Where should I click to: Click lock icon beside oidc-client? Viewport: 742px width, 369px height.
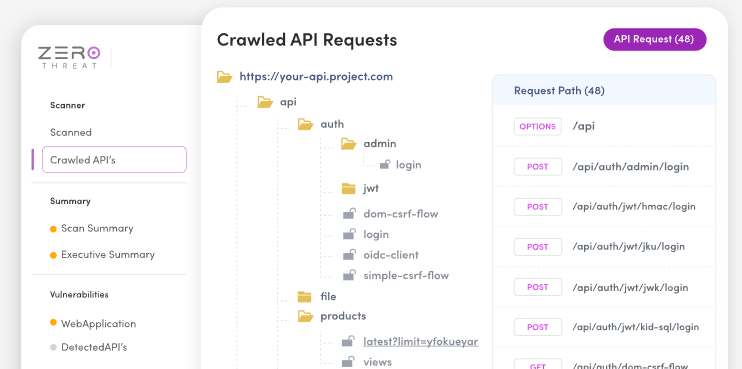click(x=349, y=255)
